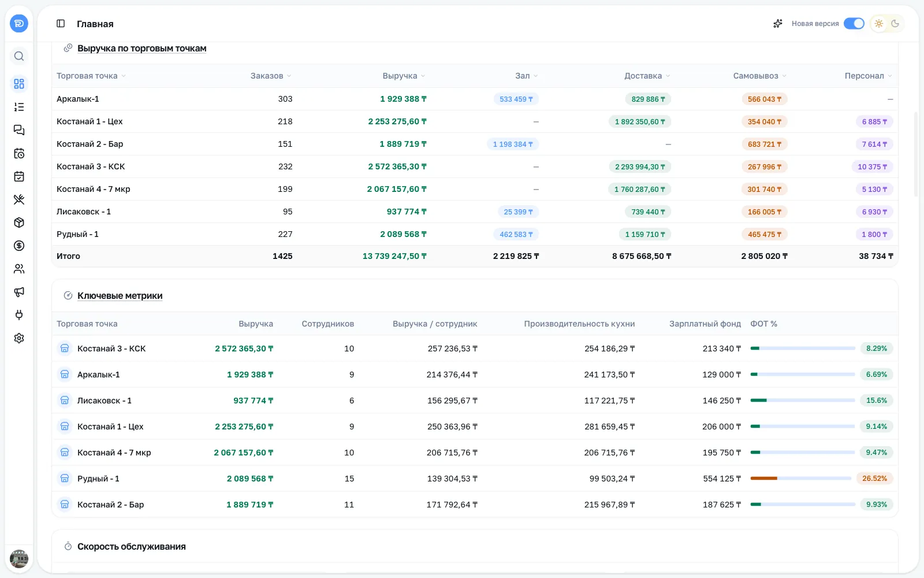924x578 pixels.
Task: Sort by the Доставка column dropdown
Action: 647,76
